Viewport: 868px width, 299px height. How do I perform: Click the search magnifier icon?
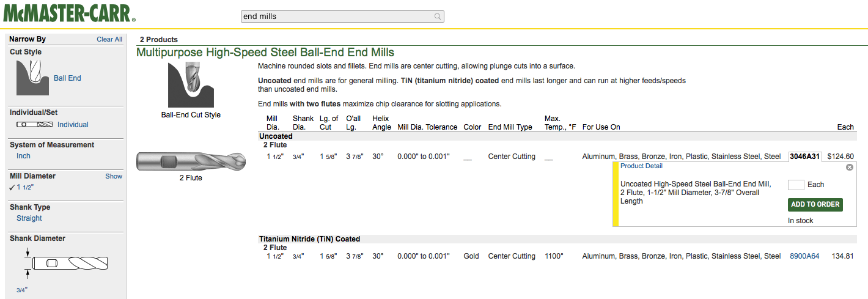[438, 17]
